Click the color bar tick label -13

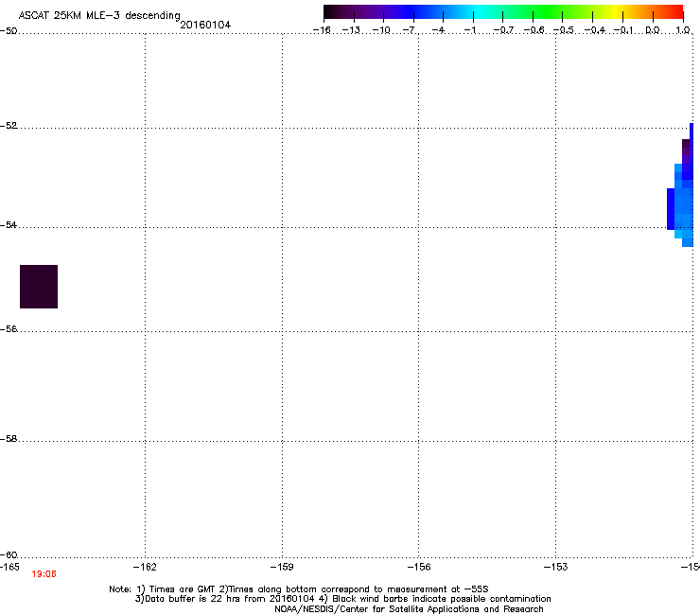[x=352, y=30]
